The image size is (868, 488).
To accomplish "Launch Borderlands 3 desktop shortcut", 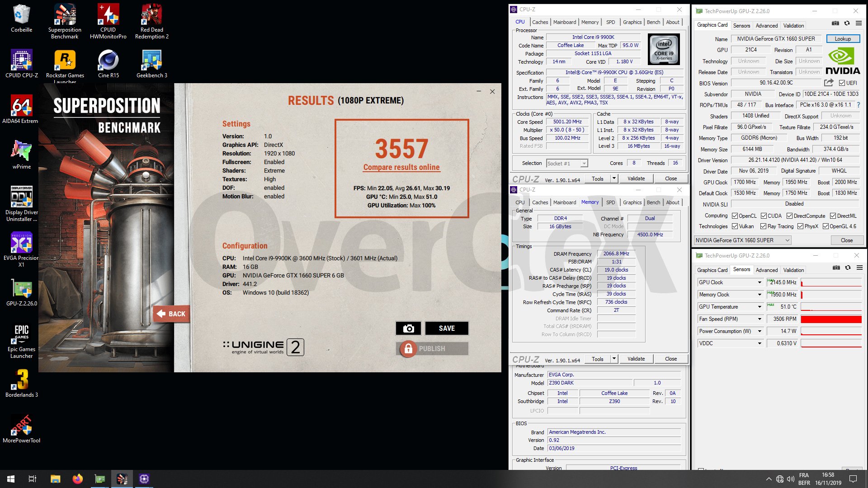I will 21,383.
